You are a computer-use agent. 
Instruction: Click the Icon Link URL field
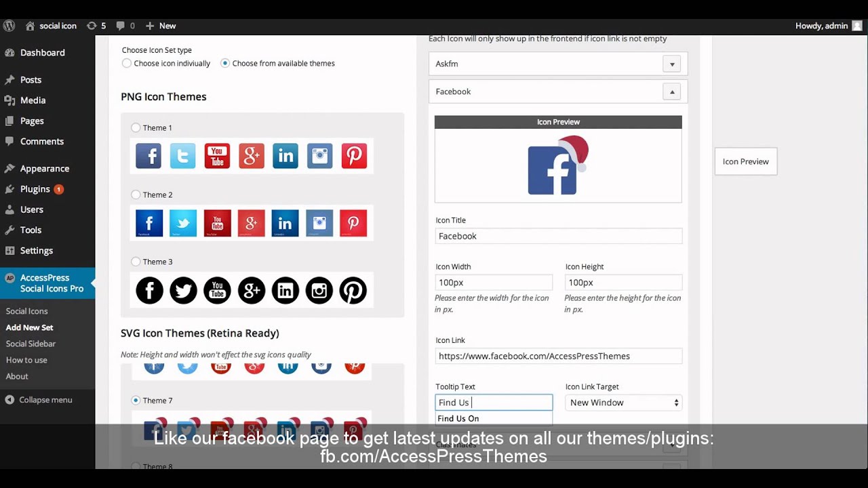coord(558,356)
